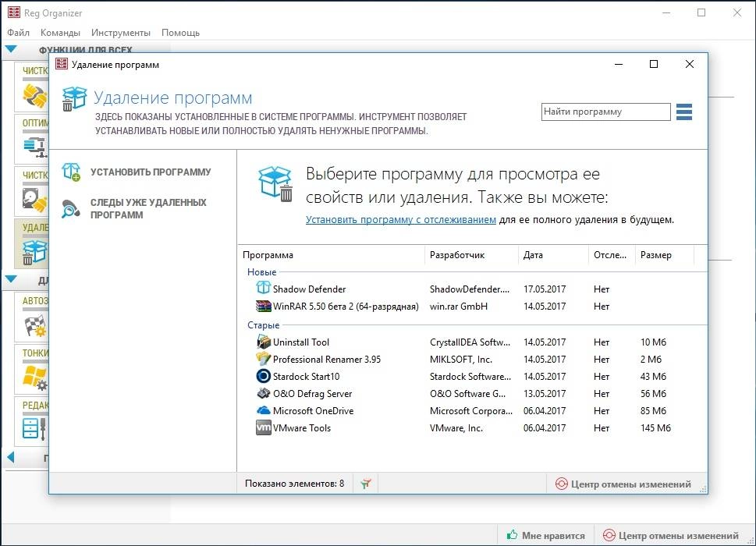Select the "O&O Defrag Server" entry
This screenshot has height=546, width=756.
[312, 394]
